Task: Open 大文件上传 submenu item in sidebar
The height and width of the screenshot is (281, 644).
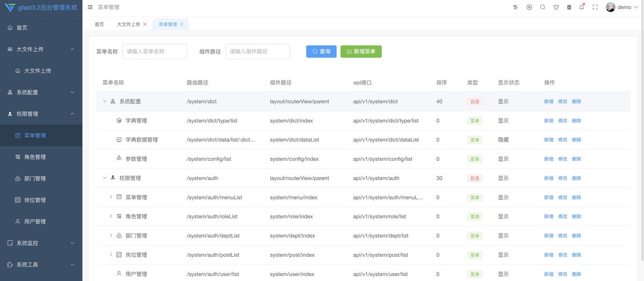Action: tap(41, 71)
